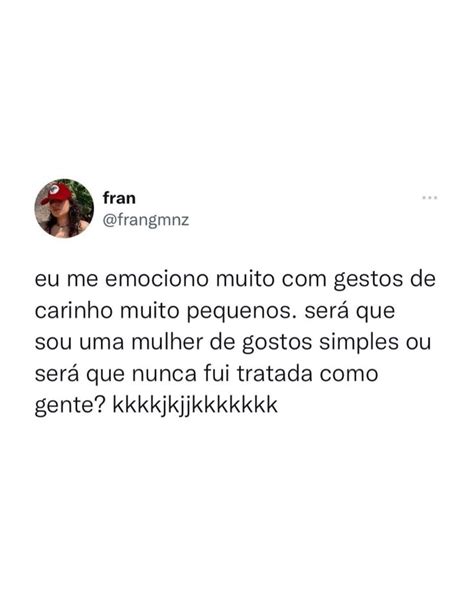Click the laughter text "kkkkjkjjkkkkkk"
The height and width of the screenshot is (591, 474).
(195, 405)
